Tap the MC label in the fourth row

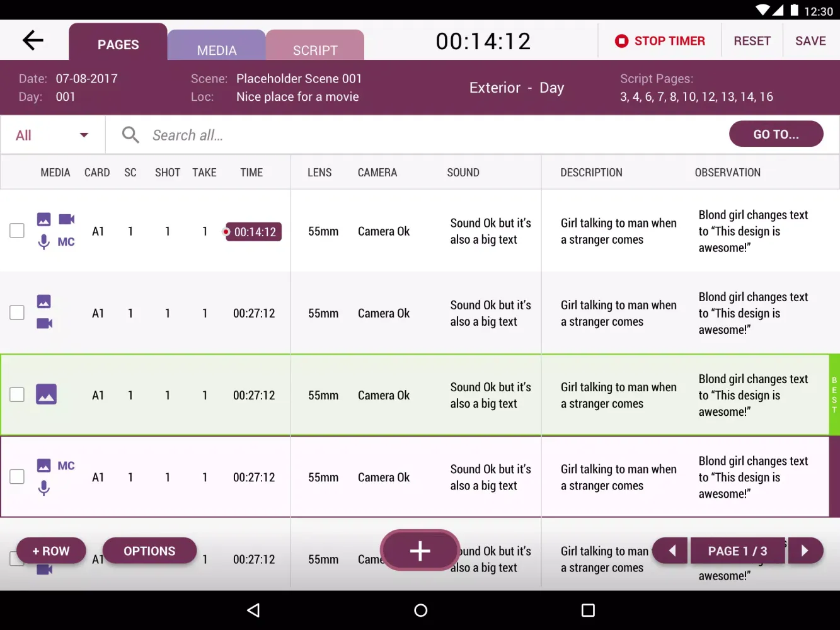point(66,466)
